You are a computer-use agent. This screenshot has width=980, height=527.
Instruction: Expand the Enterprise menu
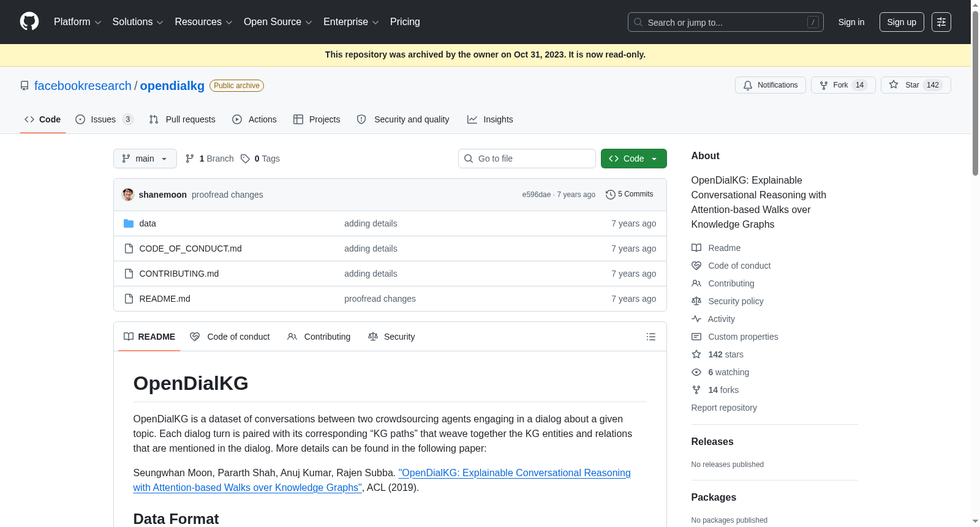(351, 22)
